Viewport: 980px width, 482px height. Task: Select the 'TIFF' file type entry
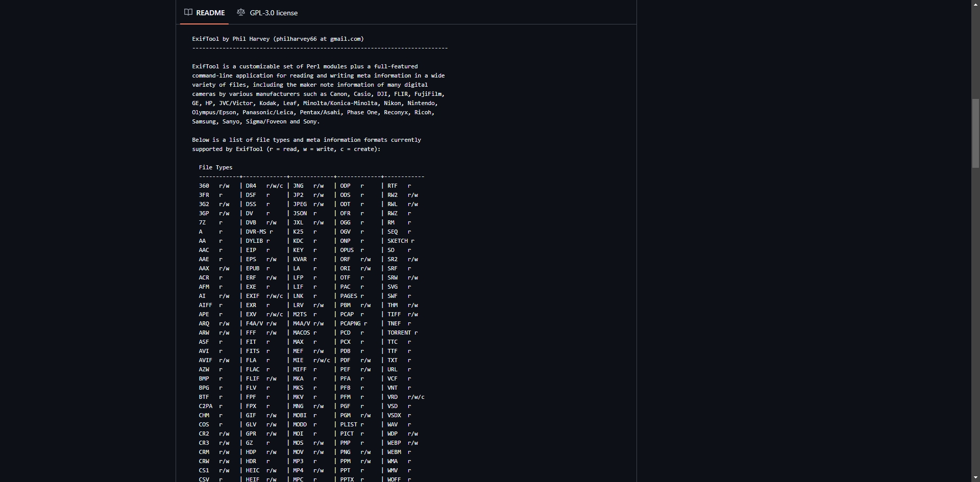pyautogui.click(x=394, y=314)
